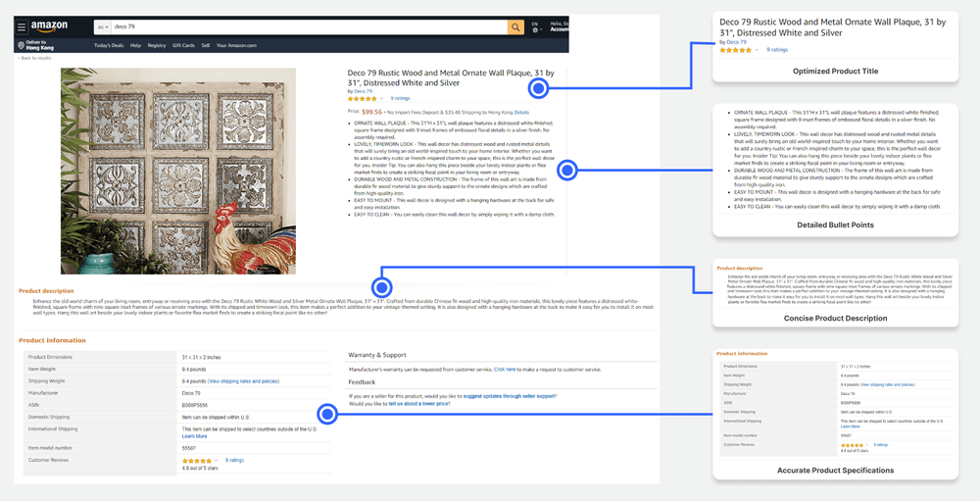
Task: Click the Concise Product Description caption
Action: (x=835, y=319)
